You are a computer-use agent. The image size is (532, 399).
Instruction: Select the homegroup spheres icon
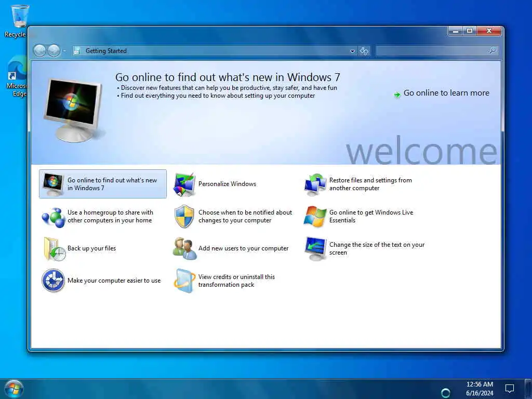(54, 217)
